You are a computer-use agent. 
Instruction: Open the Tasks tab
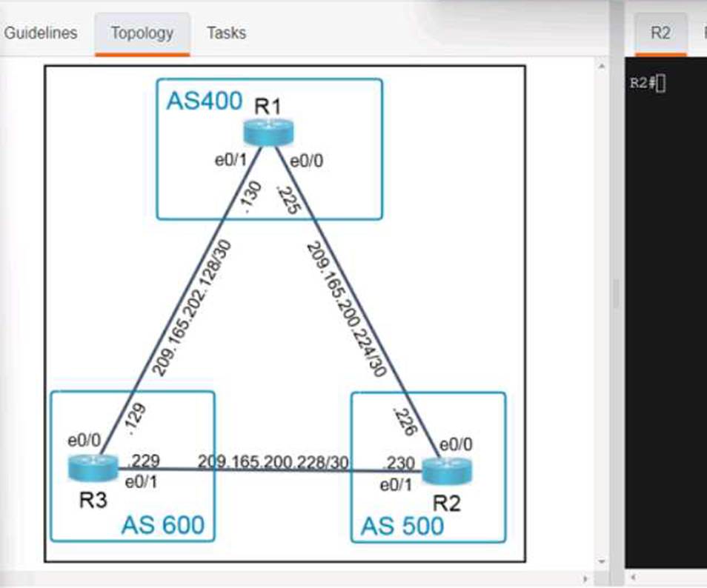[x=226, y=33]
